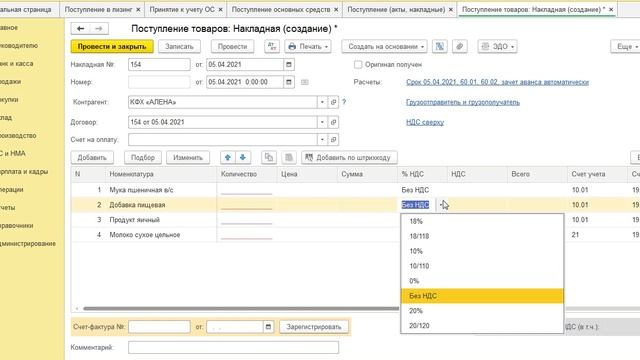
Task: Copy the selected table row icon
Action: point(269,158)
